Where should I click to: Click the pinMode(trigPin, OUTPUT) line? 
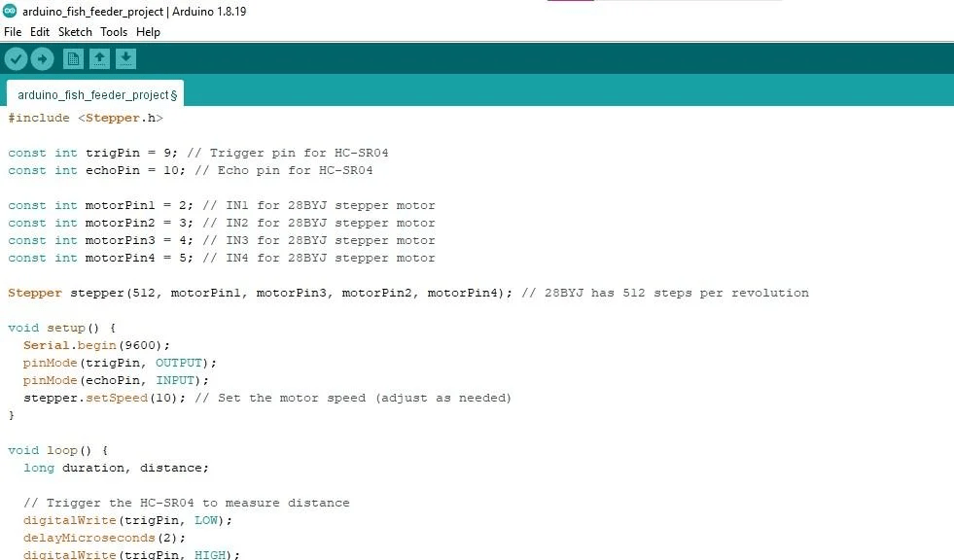coord(120,363)
